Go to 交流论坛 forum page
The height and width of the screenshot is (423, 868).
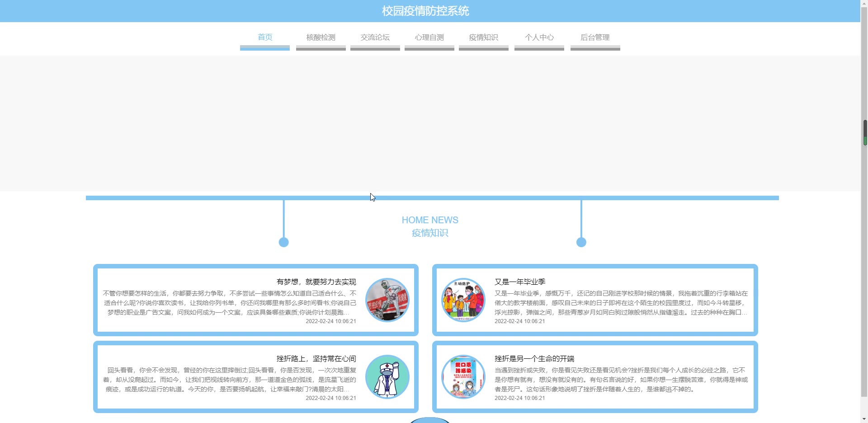(375, 38)
